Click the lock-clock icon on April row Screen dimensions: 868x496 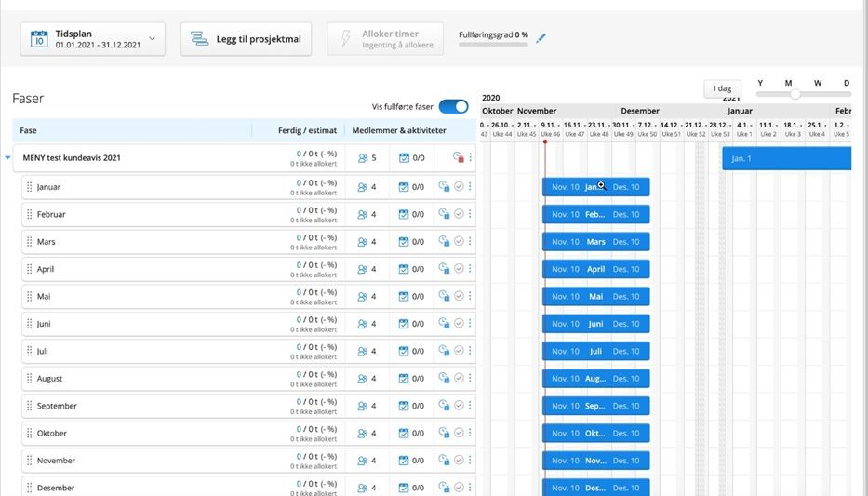click(x=444, y=269)
